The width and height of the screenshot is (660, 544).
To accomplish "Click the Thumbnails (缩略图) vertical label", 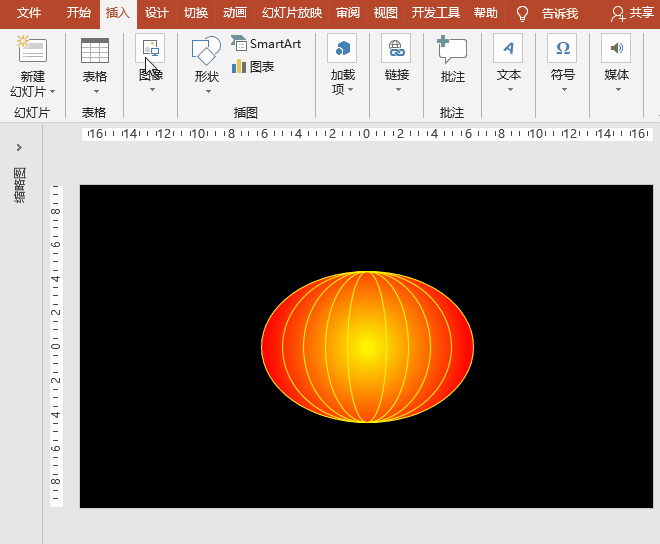I will click(x=19, y=185).
